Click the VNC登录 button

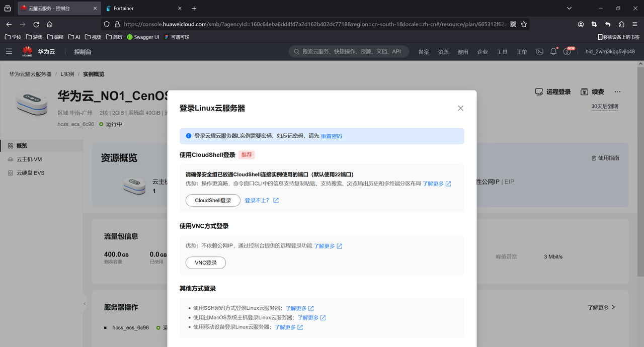[206, 263]
